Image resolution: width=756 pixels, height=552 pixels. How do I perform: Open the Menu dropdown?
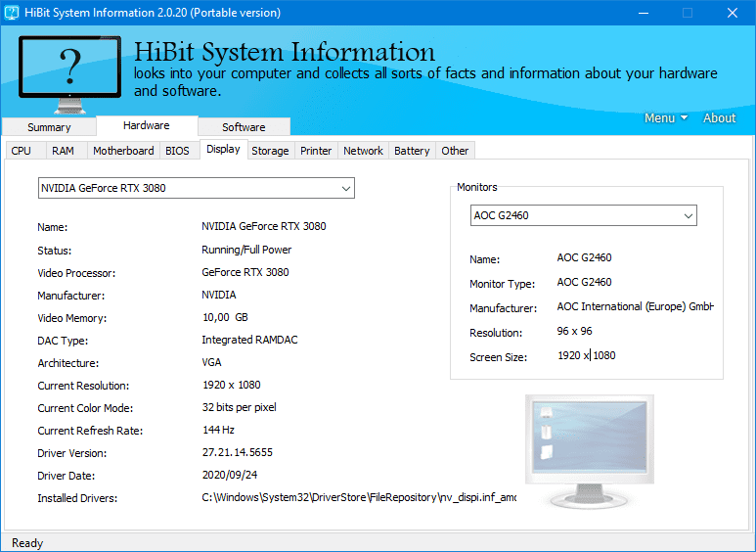coord(665,118)
